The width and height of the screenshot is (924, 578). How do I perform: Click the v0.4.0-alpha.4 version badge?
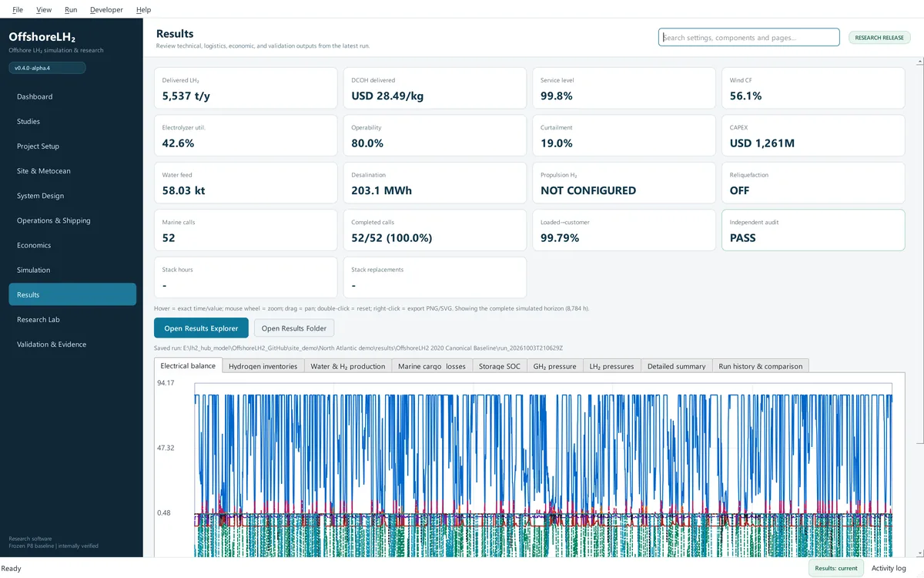[x=47, y=68]
